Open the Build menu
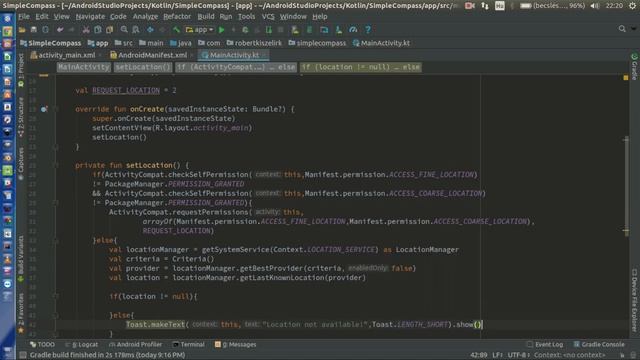640x360 pixels. (x=206, y=17)
